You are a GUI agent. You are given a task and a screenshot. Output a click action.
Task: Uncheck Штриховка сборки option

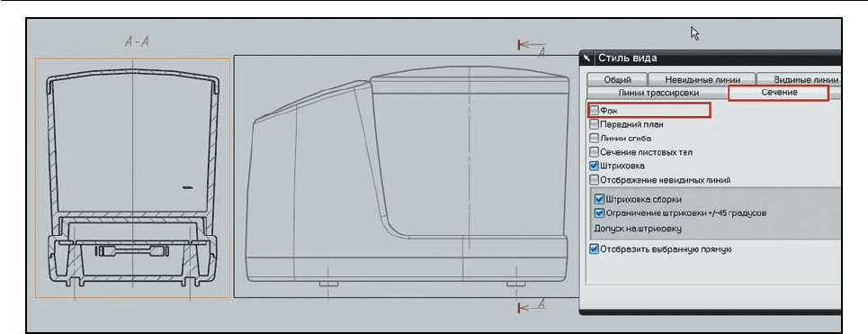coord(600,199)
